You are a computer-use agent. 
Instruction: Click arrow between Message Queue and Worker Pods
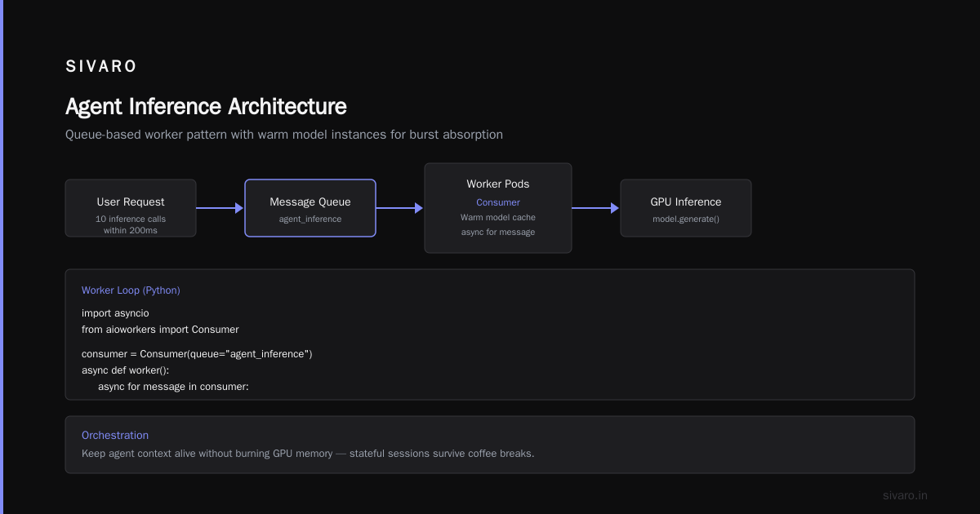coord(400,208)
